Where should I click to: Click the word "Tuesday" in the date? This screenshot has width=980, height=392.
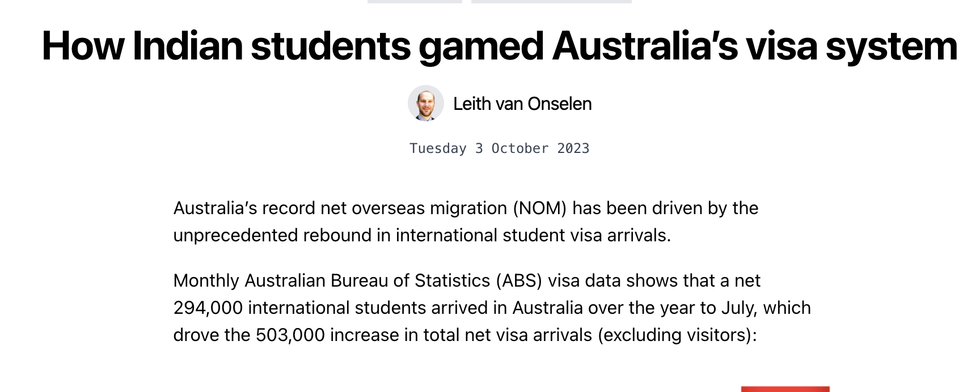click(x=438, y=148)
